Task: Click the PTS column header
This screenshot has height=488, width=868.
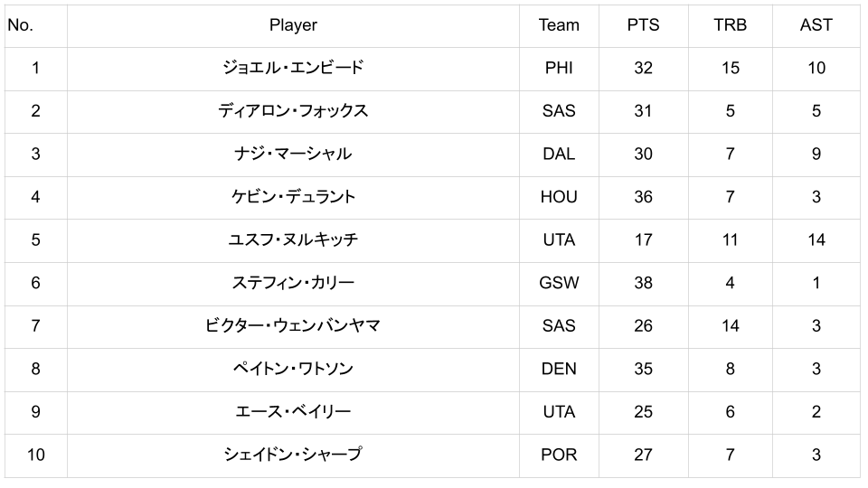Action: click(x=643, y=25)
